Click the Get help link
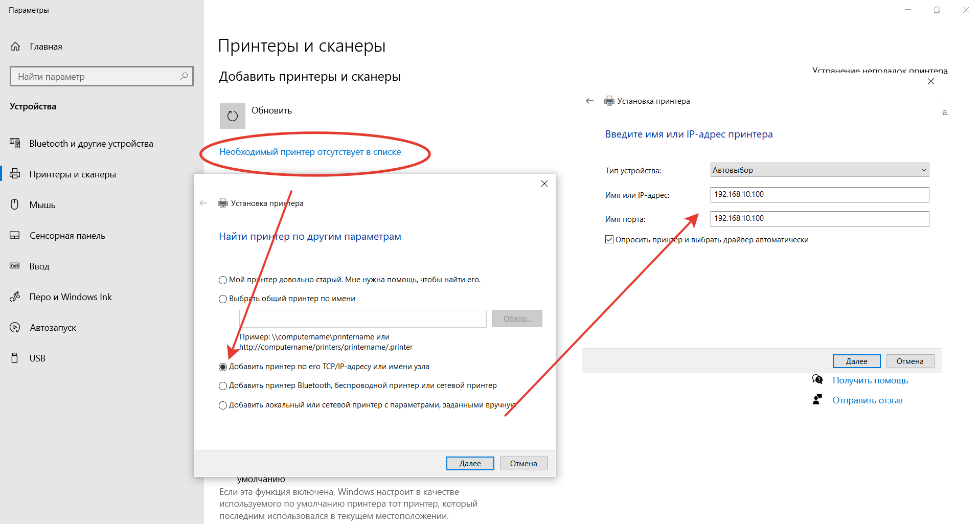The width and height of the screenshot is (980, 524). [x=870, y=380]
